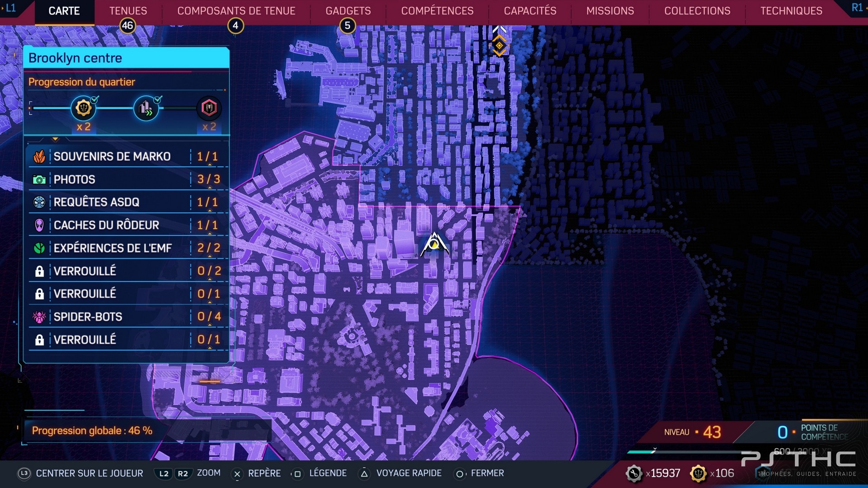Click the circle button icon for FERMER

(459, 474)
